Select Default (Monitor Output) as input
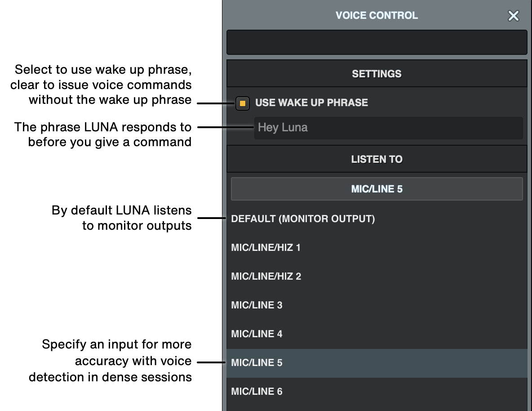This screenshot has width=532, height=411. click(303, 219)
